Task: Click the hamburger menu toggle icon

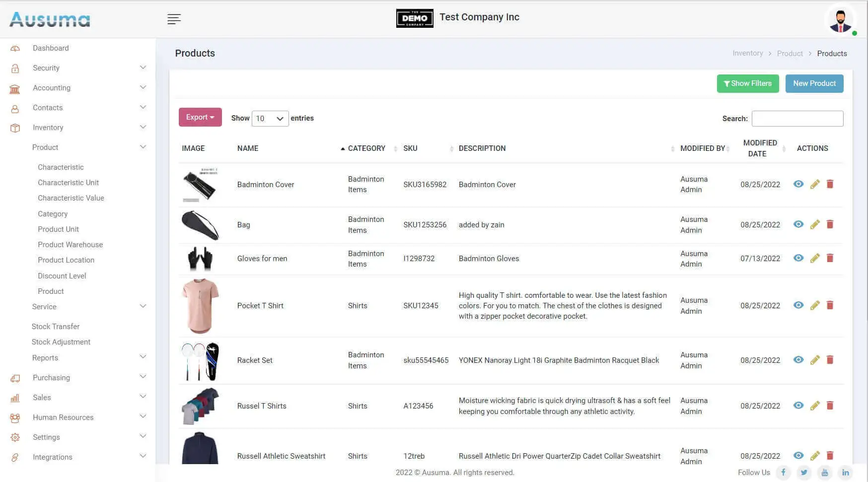Action: click(174, 19)
